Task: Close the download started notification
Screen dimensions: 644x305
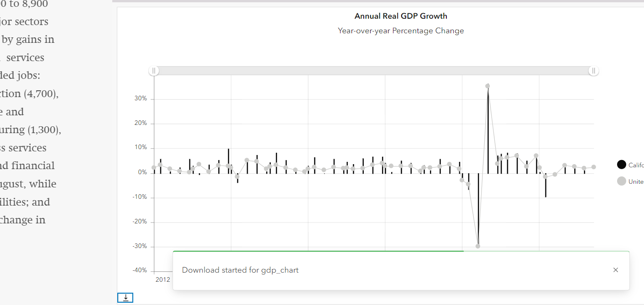Action: click(616, 270)
